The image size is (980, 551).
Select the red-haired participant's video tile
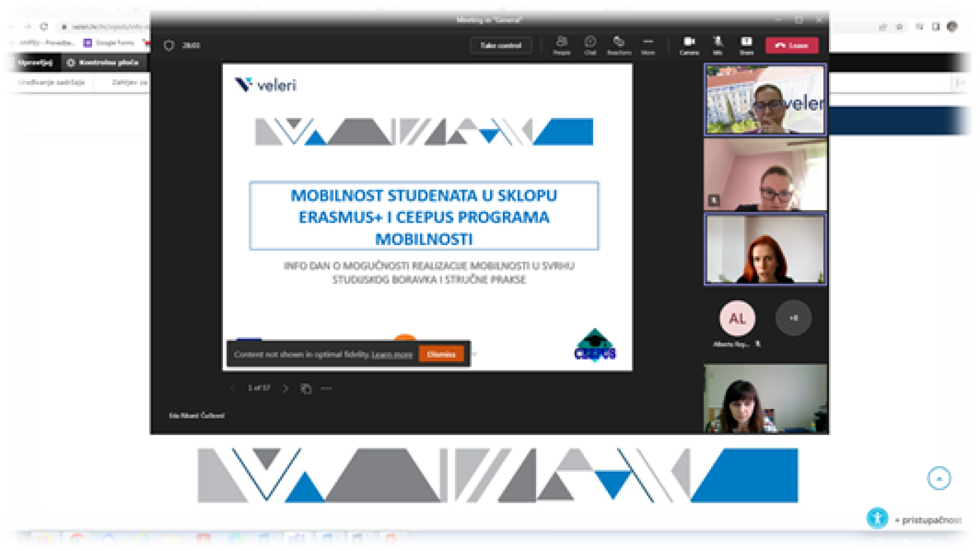coord(765,249)
